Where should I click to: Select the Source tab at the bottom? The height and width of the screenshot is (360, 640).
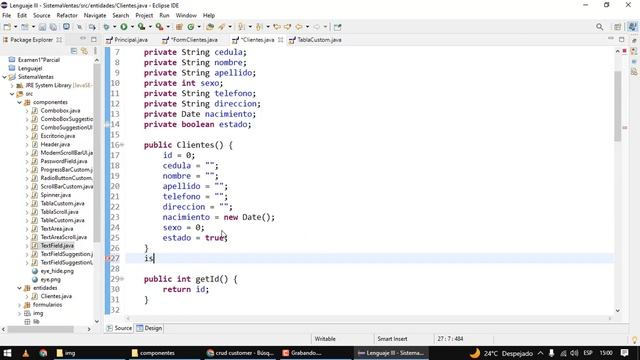pyautogui.click(x=119, y=328)
